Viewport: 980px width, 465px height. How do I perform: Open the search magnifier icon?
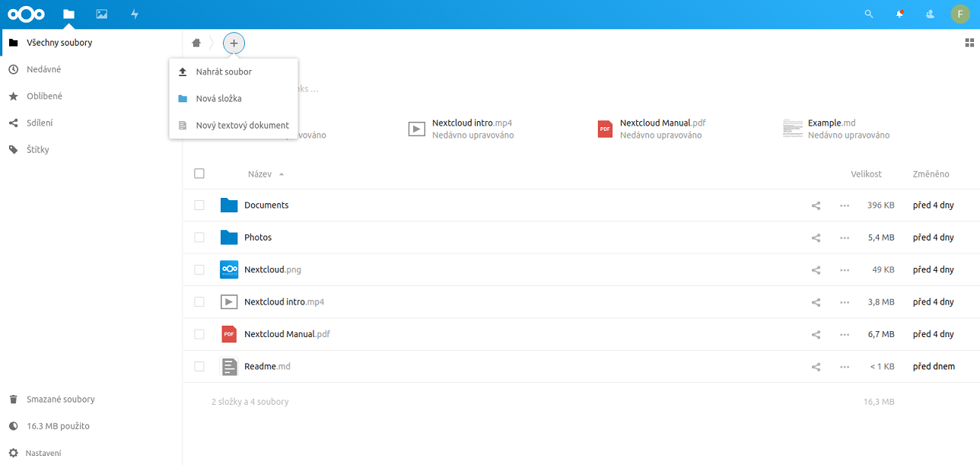(x=870, y=14)
